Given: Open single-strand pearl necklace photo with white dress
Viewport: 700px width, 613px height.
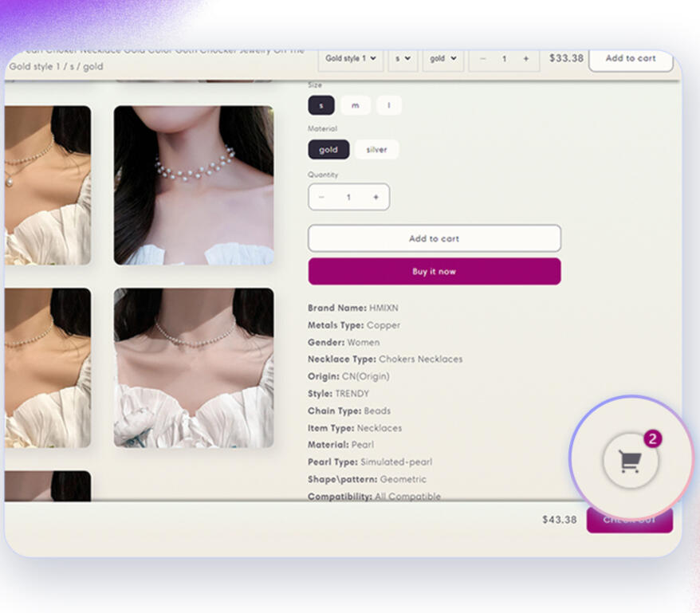Looking at the screenshot, I should [194, 367].
